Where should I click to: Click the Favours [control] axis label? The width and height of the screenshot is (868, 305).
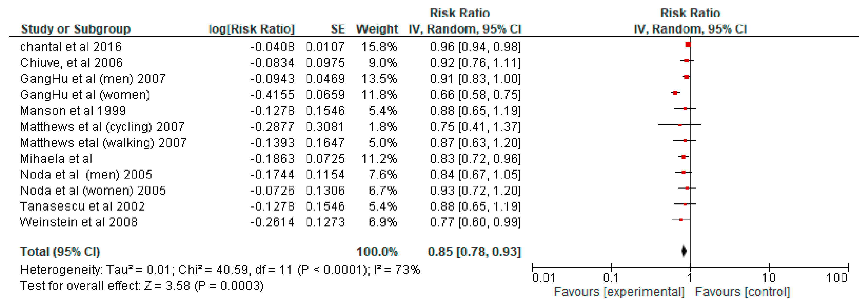(742, 292)
